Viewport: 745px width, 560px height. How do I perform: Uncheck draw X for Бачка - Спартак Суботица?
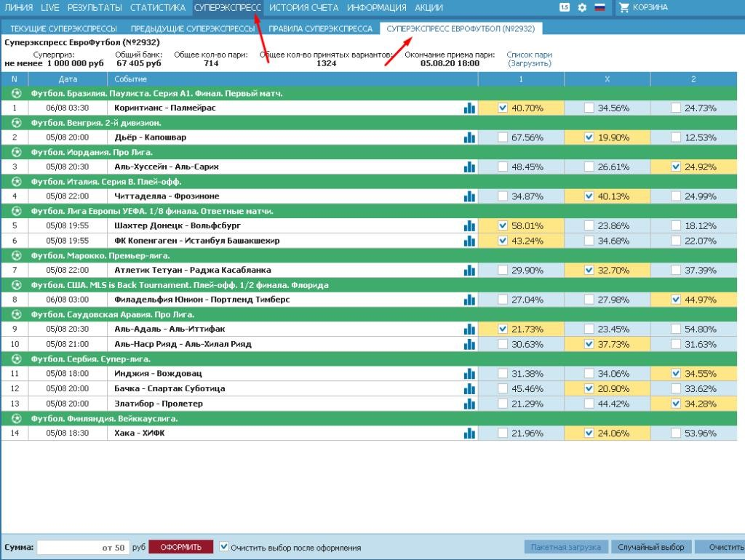[x=589, y=389]
